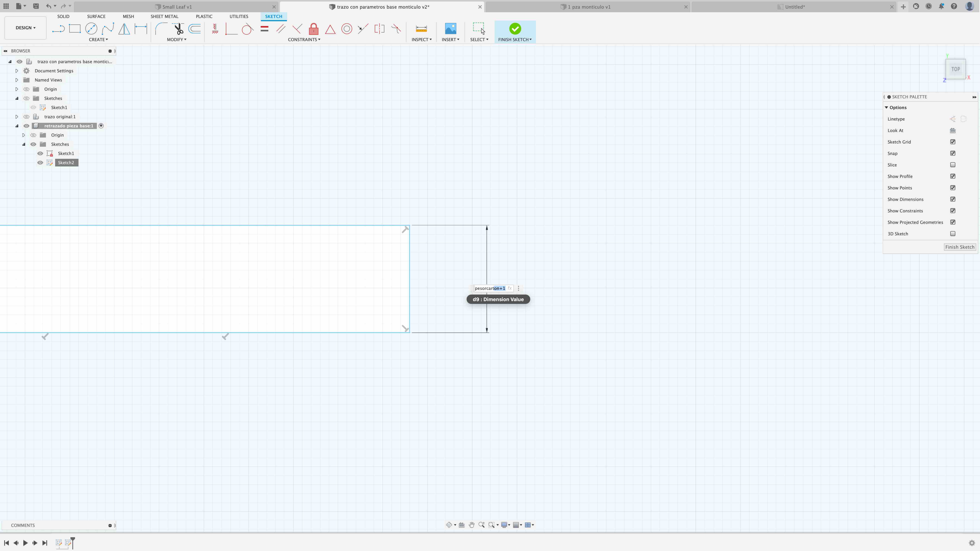Click the Look At icon in the palette
This screenshot has width=980, height=551.
pyautogui.click(x=953, y=130)
